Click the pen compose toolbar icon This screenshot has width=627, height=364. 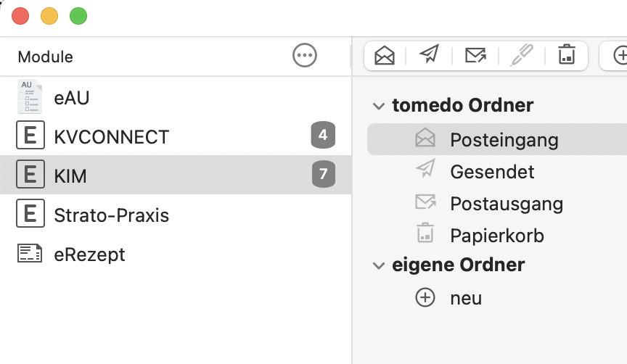click(x=522, y=54)
